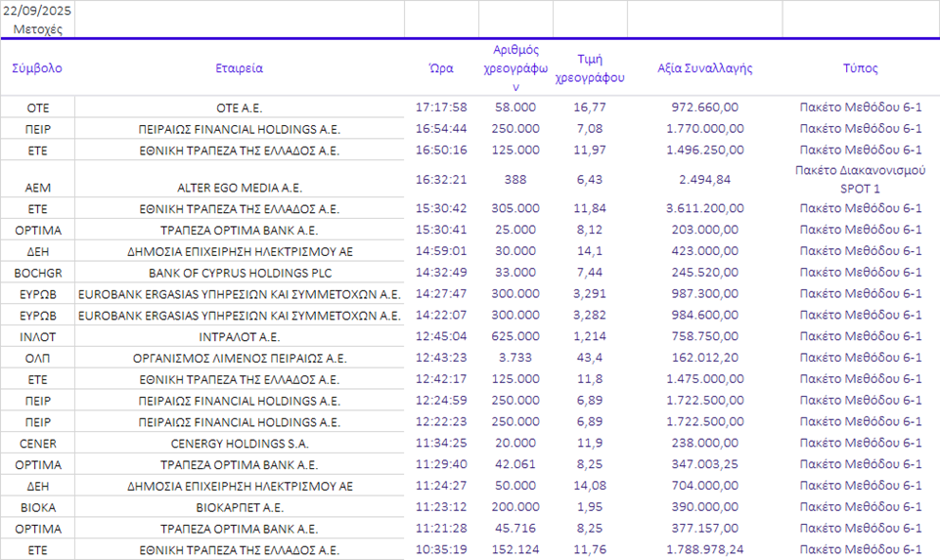This screenshot has height=560, width=940.
Task: Click the ΒΙΟΚΑΡΠΕΤ Α.Ε. company cell
Action: pyautogui.click(x=239, y=507)
